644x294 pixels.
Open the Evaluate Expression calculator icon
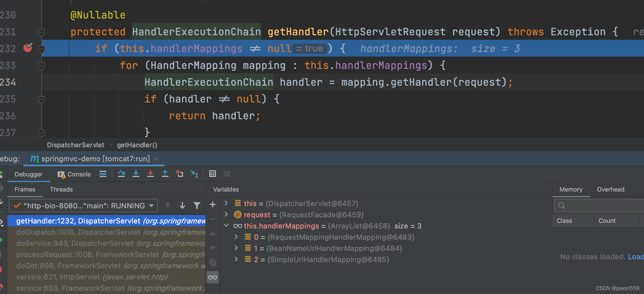213,174
